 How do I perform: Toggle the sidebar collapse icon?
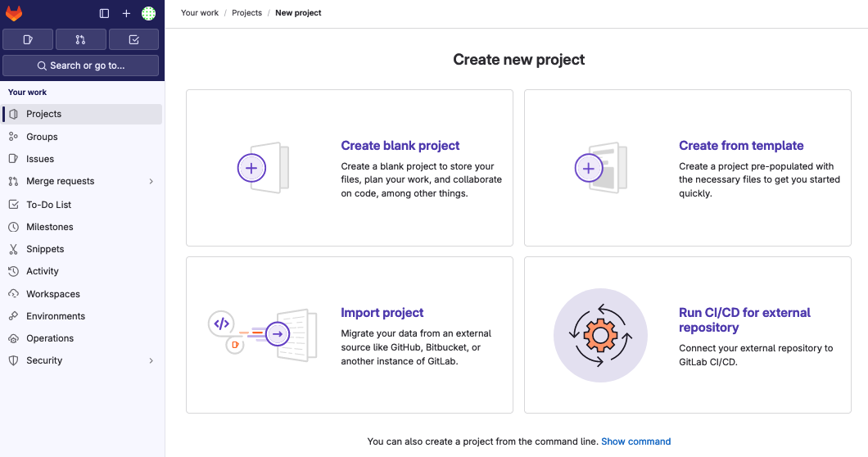click(x=104, y=13)
